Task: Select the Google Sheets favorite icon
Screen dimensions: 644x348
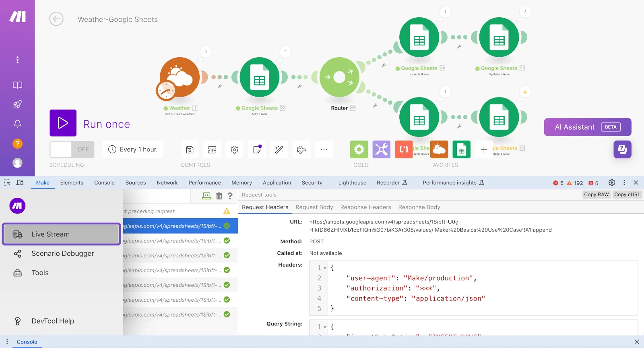Action: [462, 149]
